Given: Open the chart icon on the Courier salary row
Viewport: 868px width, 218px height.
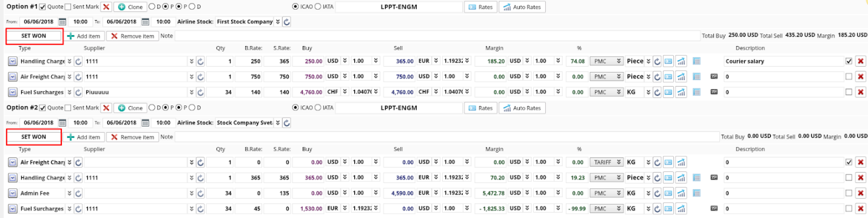Looking at the screenshot, I should click(x=681, y=61).
